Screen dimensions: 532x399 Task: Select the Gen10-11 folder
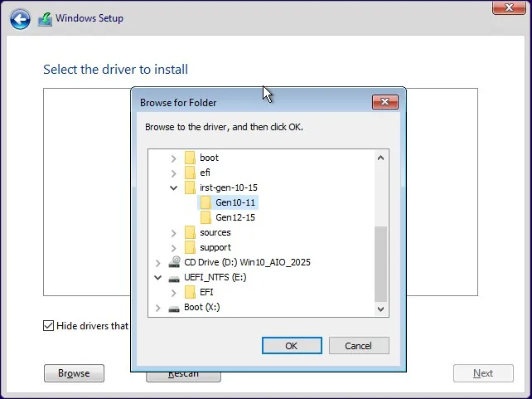click(x=235, y=202)
